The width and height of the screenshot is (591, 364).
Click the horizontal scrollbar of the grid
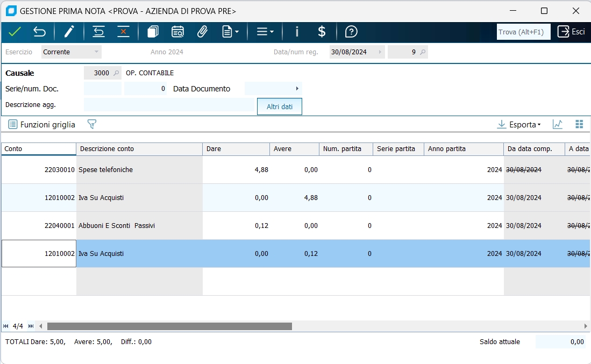169,326
